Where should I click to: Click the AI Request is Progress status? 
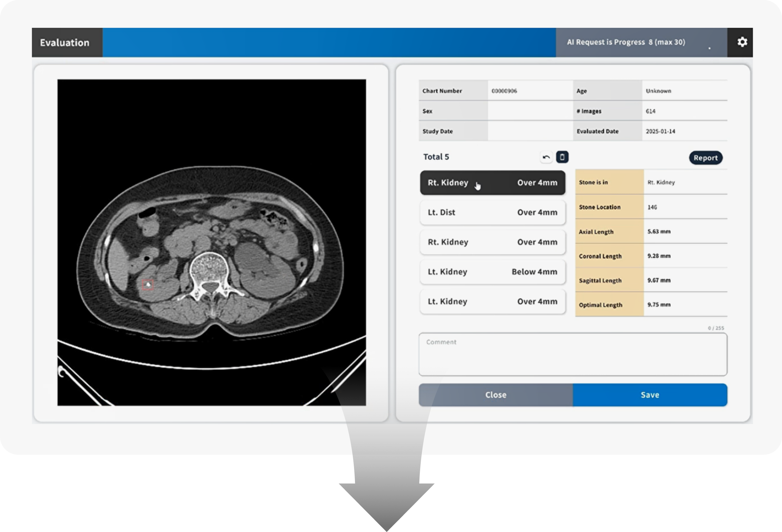626,42
